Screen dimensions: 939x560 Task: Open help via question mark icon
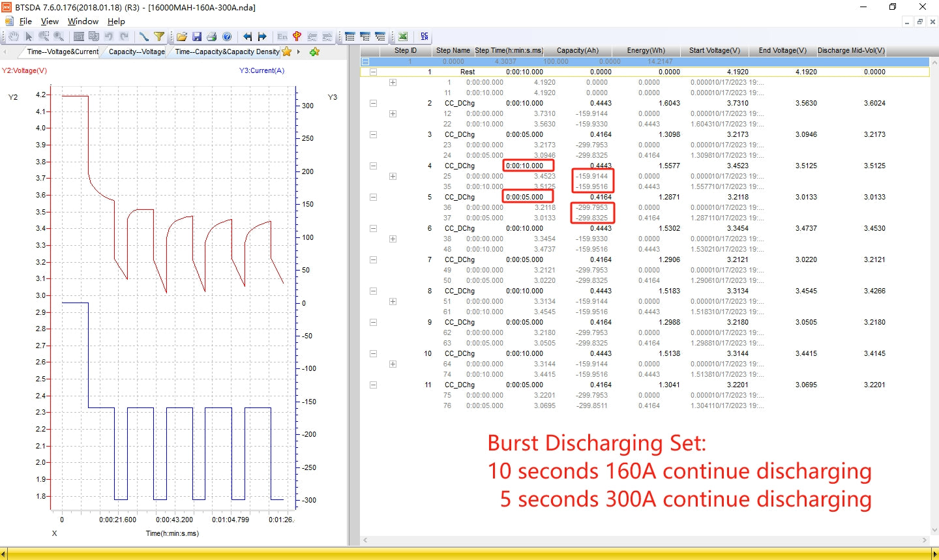(x=227, y=37)
